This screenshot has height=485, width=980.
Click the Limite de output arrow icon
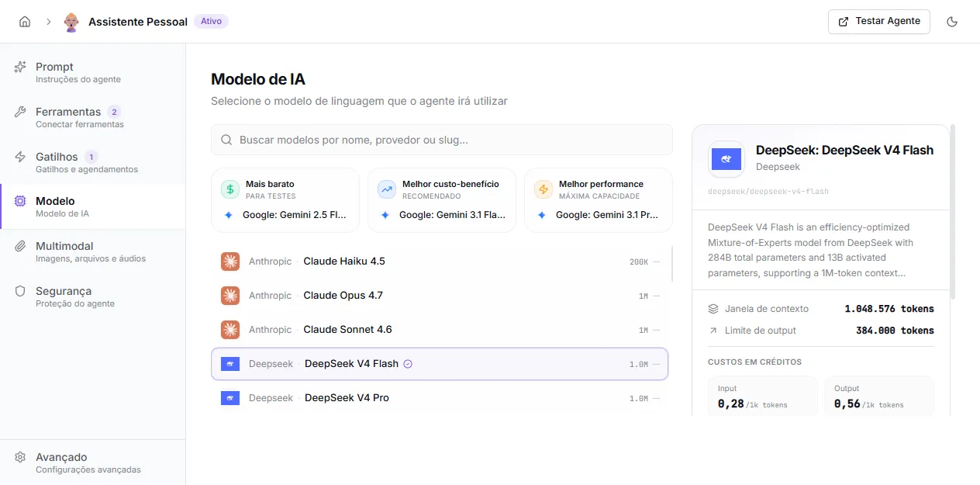point(713,331)
